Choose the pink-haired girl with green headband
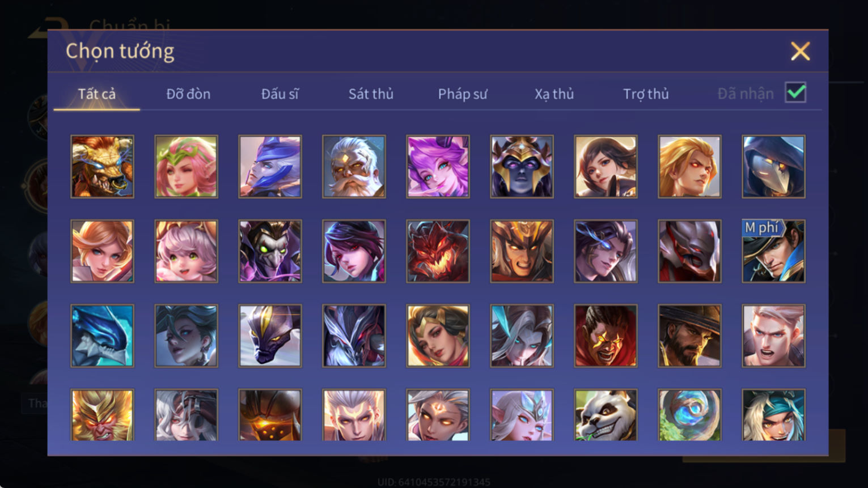The height and width of the screenshot is (488, 868). [186, 167]
